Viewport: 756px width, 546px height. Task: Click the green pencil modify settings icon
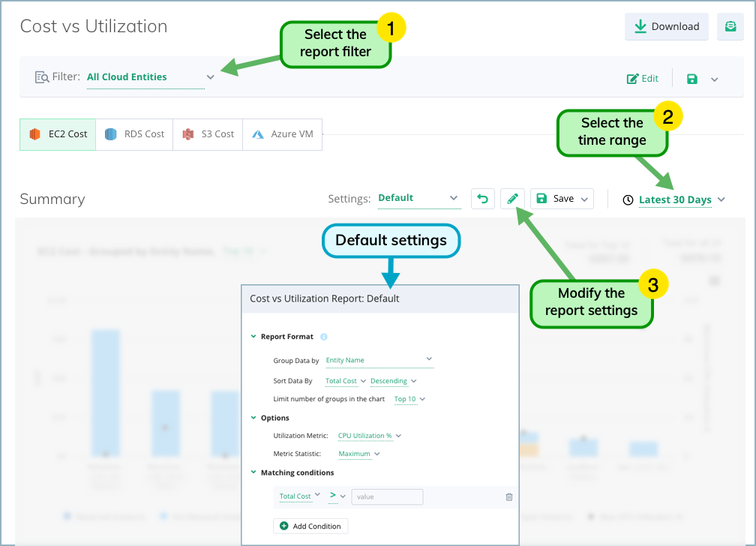click(x=512, y=199)
